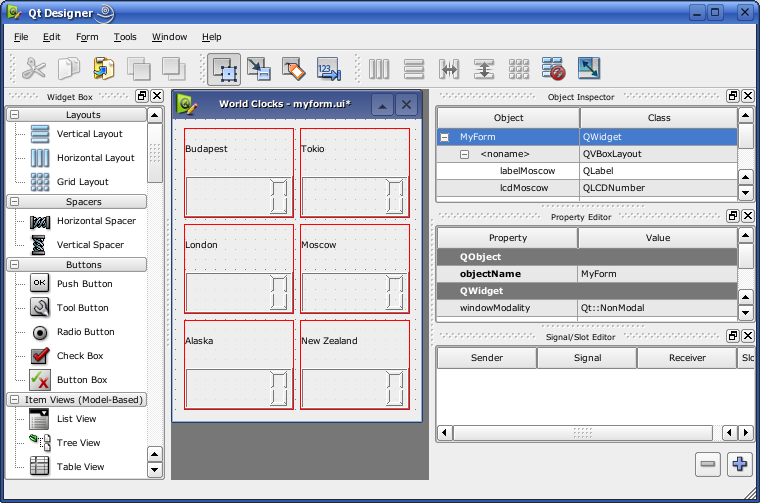Open the Form menu
Image resolution: width=760 pixels, height=503 pixels.
click(x=87, y=37)
